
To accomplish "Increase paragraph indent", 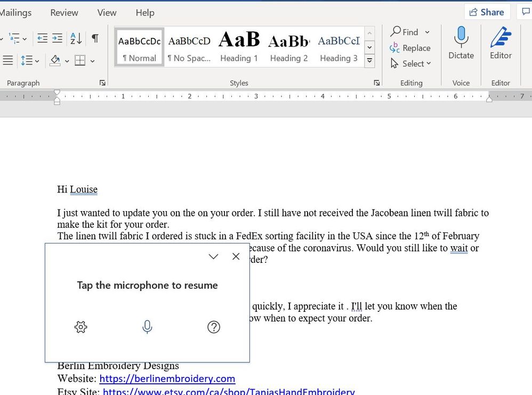I will (x=57, y=38).
